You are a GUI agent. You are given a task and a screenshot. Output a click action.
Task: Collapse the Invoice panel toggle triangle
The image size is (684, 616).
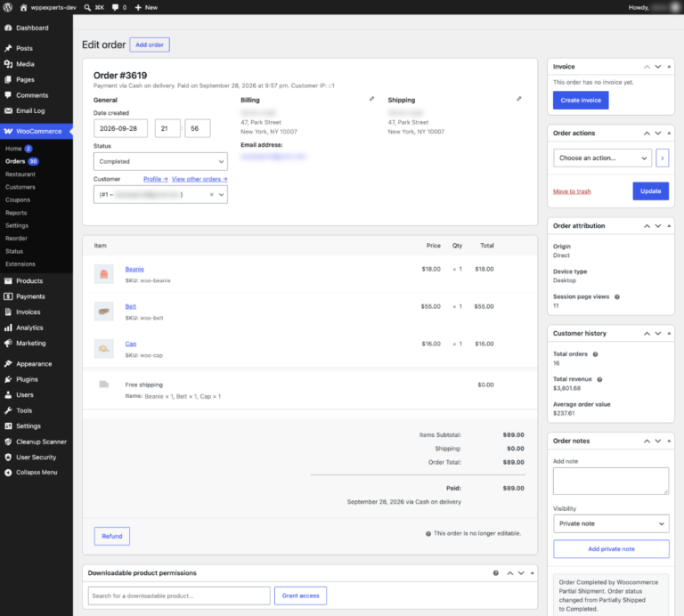[x=669, y=67]
